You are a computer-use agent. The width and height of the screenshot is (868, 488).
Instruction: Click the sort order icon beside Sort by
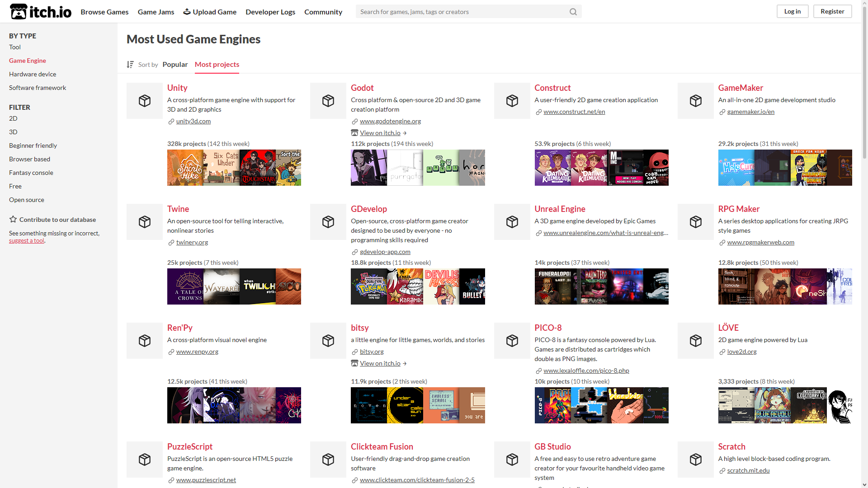click(130, 65)
